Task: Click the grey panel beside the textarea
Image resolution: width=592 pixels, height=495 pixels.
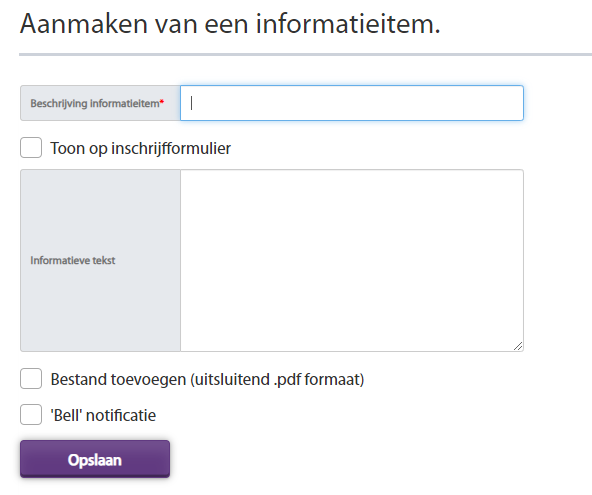Action: [100, 261]
